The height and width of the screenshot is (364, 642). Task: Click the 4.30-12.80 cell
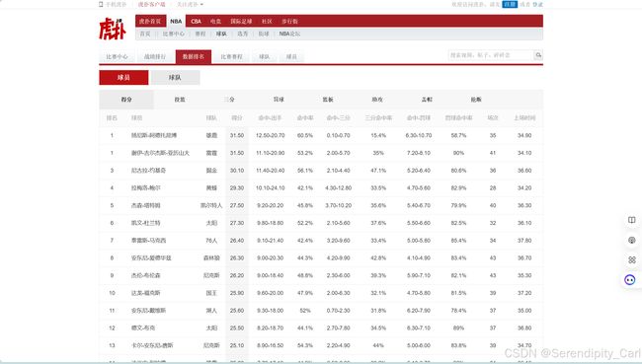[x=338, y=188]
